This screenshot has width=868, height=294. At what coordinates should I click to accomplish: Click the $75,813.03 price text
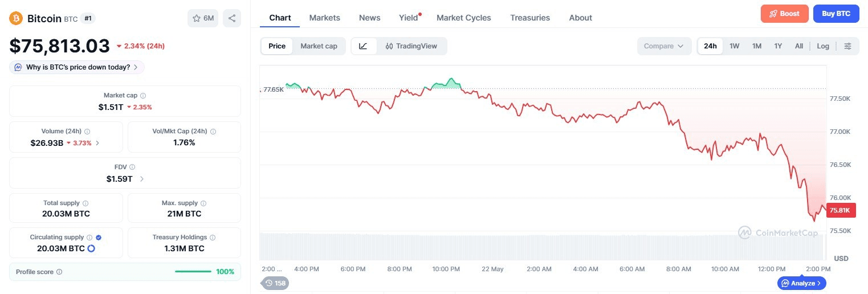[59, 46]
